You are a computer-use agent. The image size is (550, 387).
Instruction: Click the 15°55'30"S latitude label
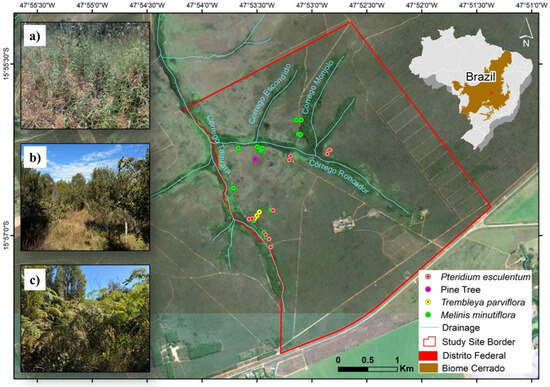click(7, 64)
